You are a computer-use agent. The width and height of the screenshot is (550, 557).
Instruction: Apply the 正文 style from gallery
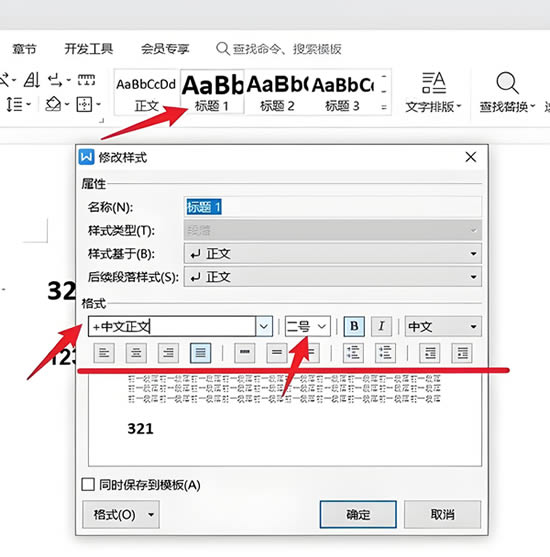tap(146, 92)
